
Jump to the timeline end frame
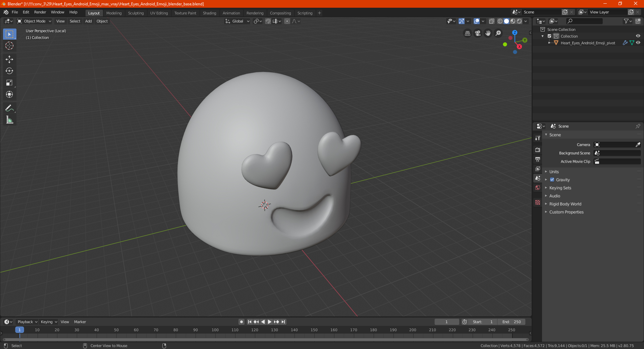(x=283, y=322)
